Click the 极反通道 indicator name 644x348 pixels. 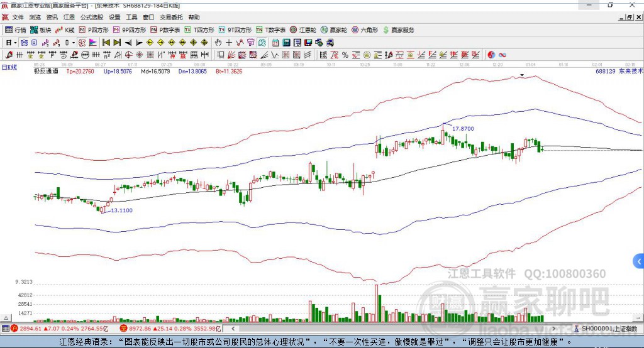(x=46, y=71)
